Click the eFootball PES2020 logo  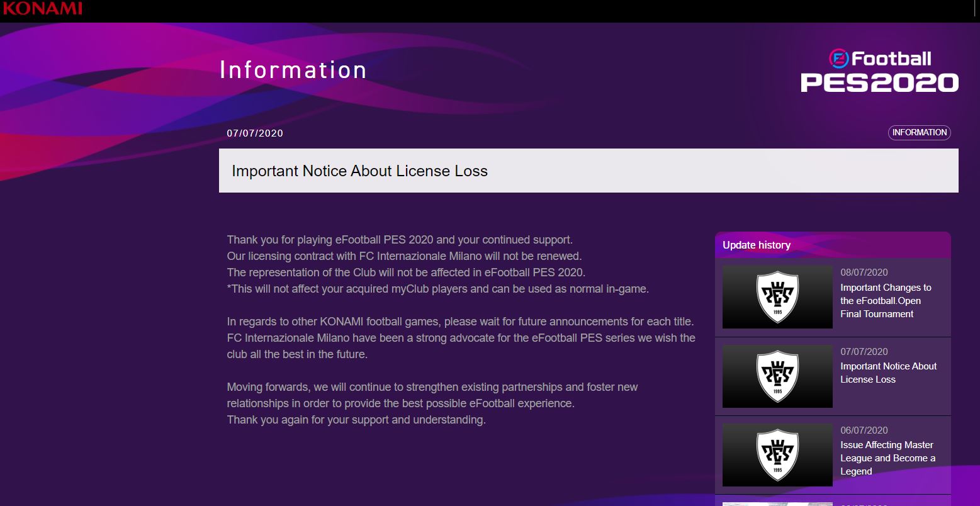(879, 72)
